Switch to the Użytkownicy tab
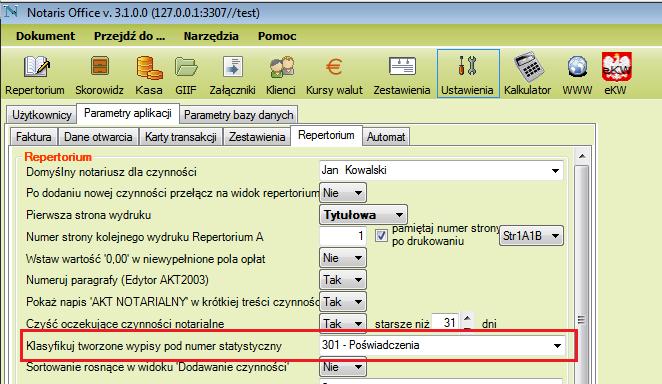The height and width of the screenshot is (384, 662). 41,115
